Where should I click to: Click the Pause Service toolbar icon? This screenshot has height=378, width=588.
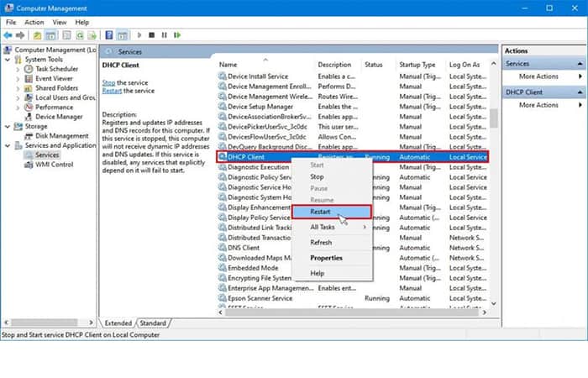[164, 35]
